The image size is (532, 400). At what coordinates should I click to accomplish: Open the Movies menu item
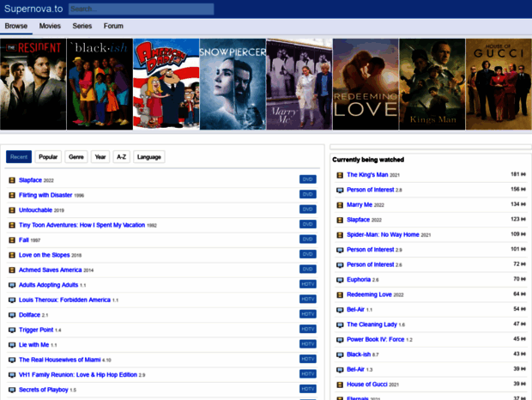click(50, 27)
